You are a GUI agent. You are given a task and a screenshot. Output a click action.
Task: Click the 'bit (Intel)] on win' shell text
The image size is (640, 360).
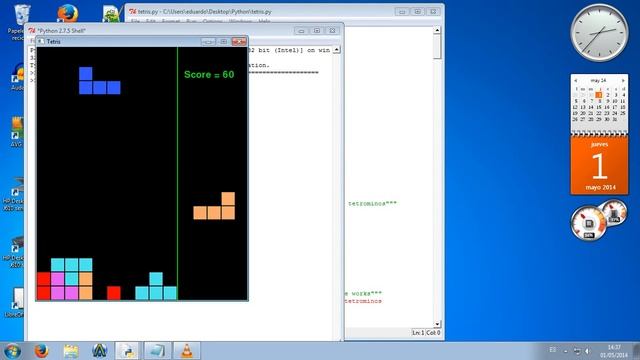tap(294, 50)
